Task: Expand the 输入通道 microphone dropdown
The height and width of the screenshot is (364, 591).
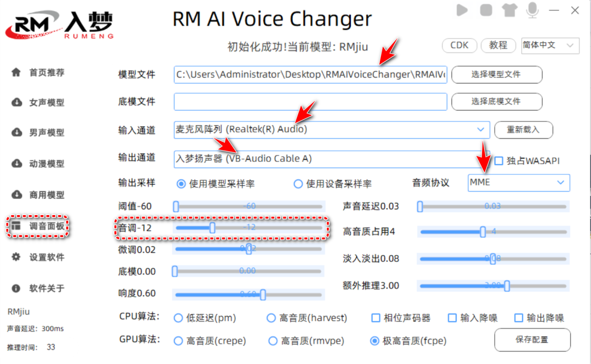Action: pyautogui.click(x=480, y=130)
